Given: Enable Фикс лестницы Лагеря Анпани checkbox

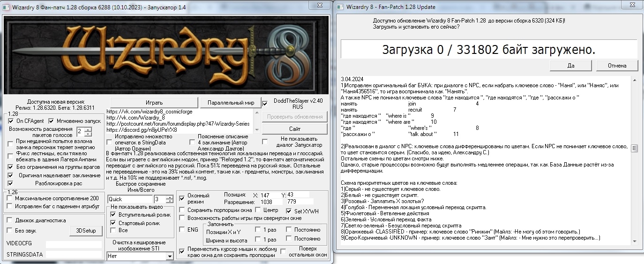Looking at the screenshot, I should [x=11, y=156].
